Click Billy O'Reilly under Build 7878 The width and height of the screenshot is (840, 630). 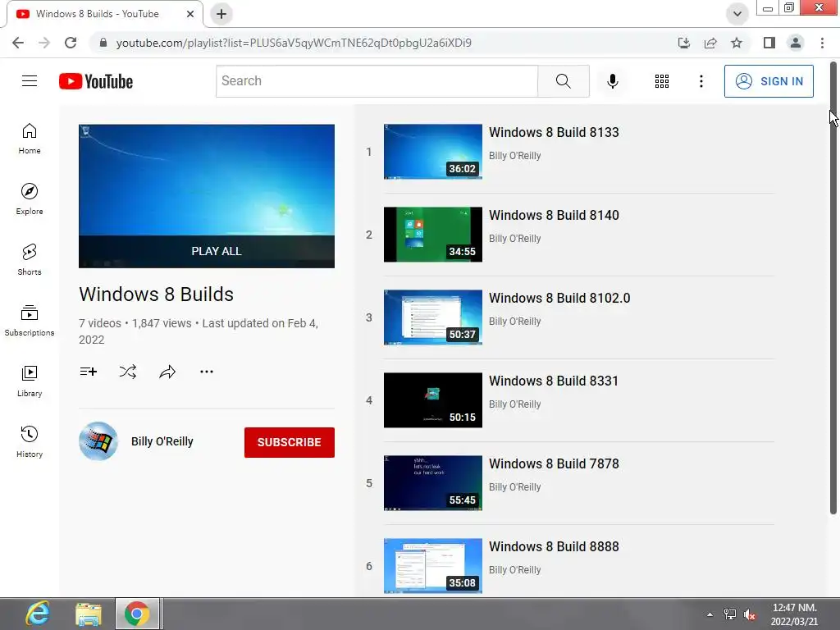coord(515,487)
